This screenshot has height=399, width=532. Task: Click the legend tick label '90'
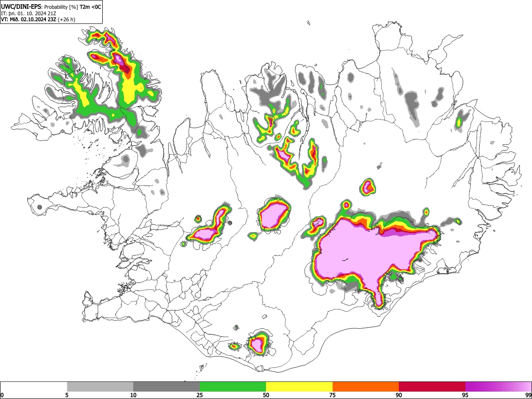pos(399,395)
